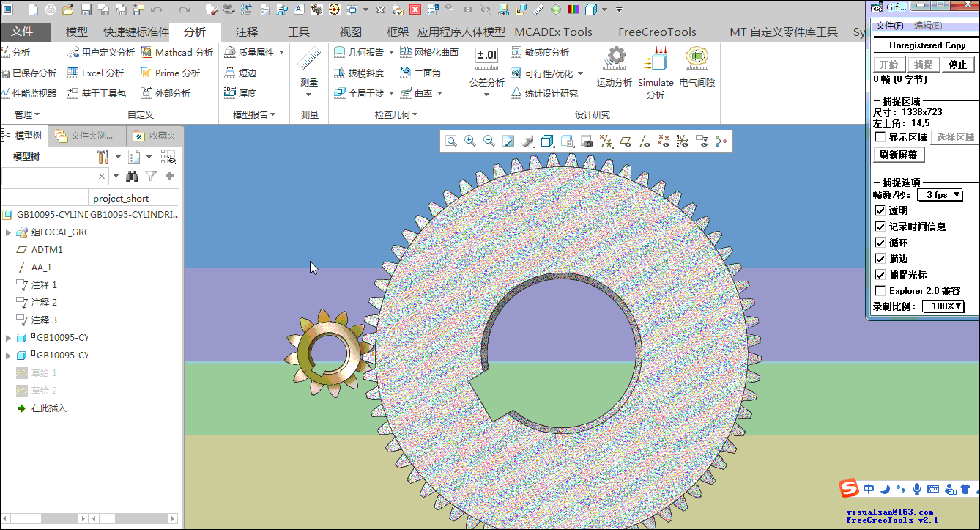Click the binoculars search icon in model tree
The height and width of the screenshot is (530, 980).
[x=132, y=176]
